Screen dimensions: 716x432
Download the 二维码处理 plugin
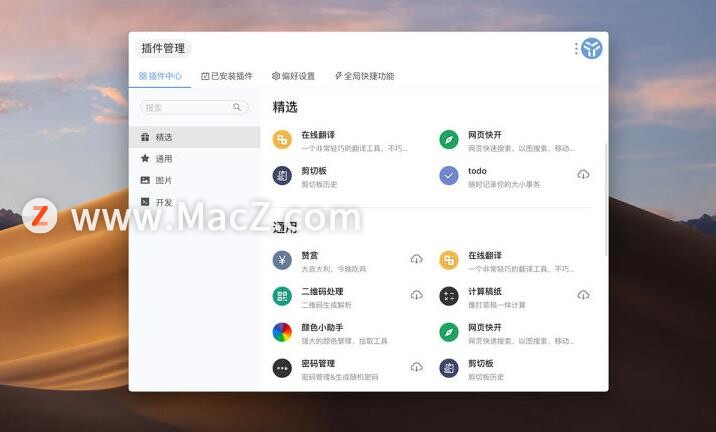(416, 295)
